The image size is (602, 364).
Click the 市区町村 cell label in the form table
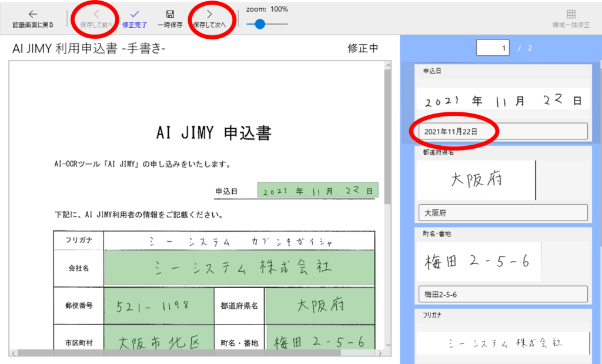click(x=79, y=343)
